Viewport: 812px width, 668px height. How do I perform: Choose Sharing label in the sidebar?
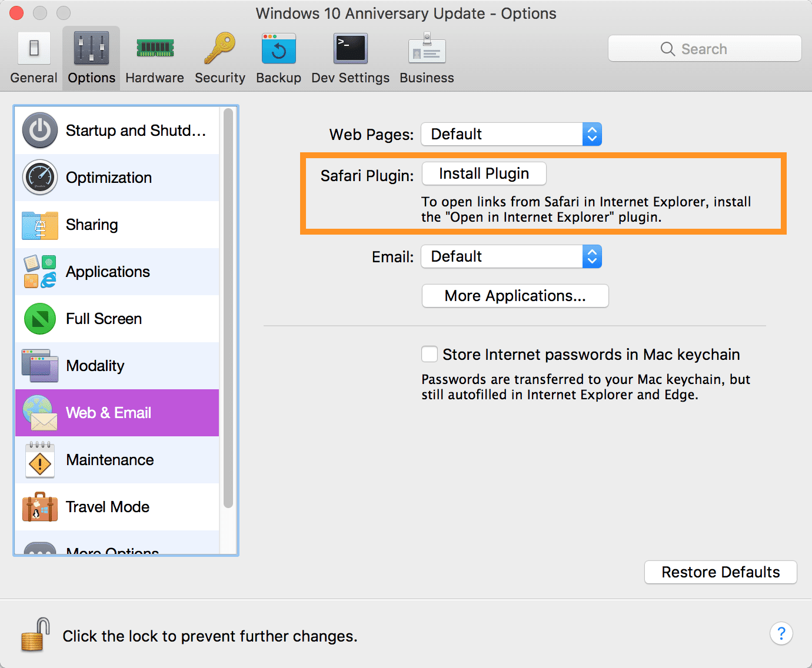coord(92,225)
